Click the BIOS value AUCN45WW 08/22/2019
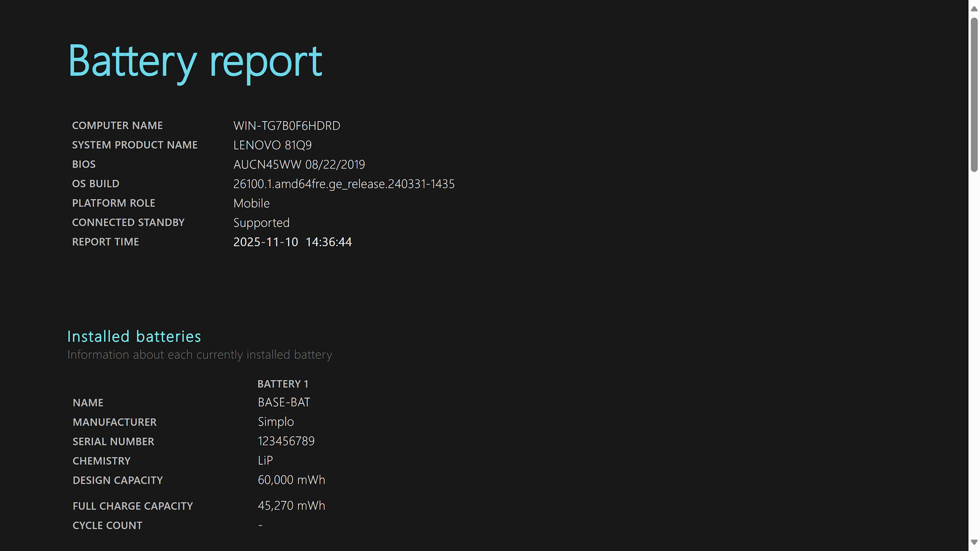 click(x=299, y=165)
